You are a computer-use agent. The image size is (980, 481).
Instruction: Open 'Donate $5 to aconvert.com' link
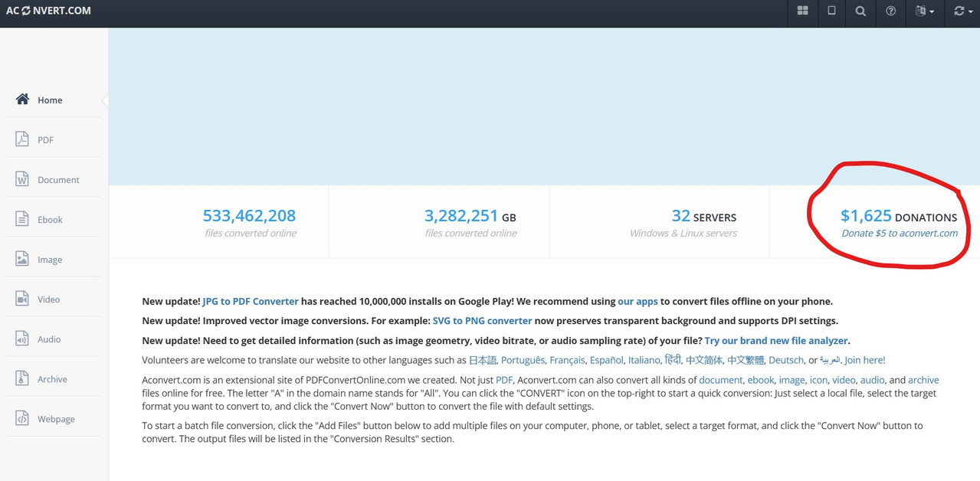tap(900, 233)
